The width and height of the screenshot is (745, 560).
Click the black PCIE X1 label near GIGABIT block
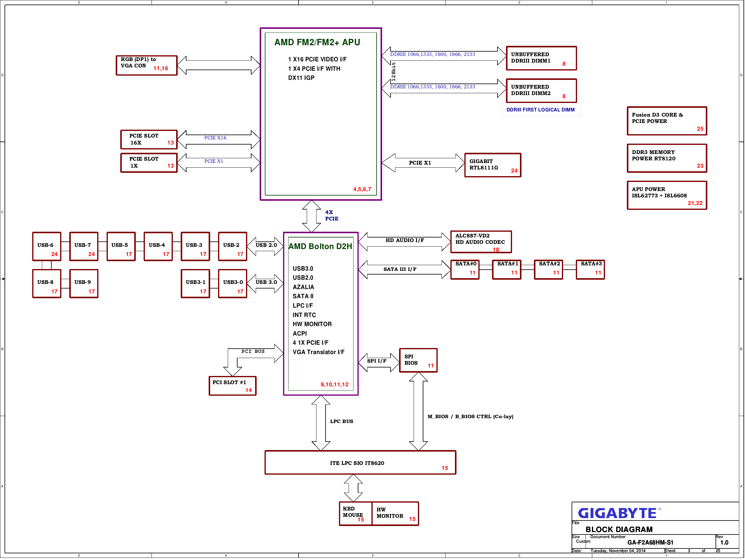pyautogui.click(x=420, y=163)
